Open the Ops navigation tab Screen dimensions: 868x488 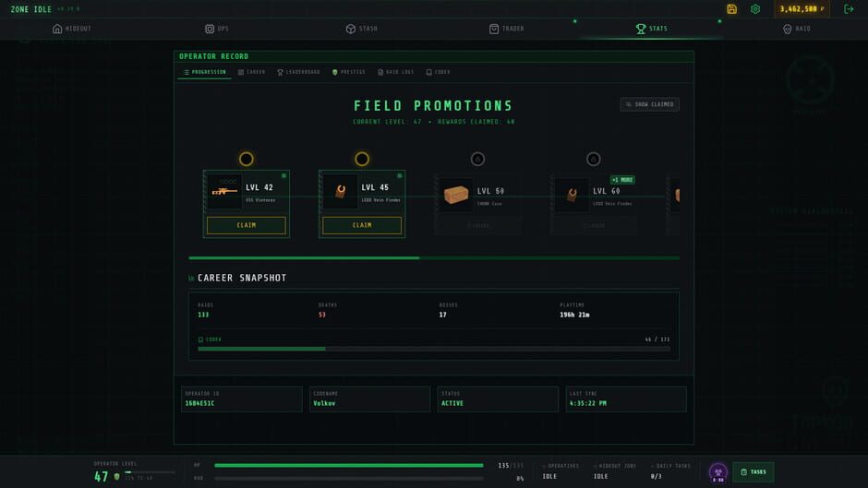point(216,29)
